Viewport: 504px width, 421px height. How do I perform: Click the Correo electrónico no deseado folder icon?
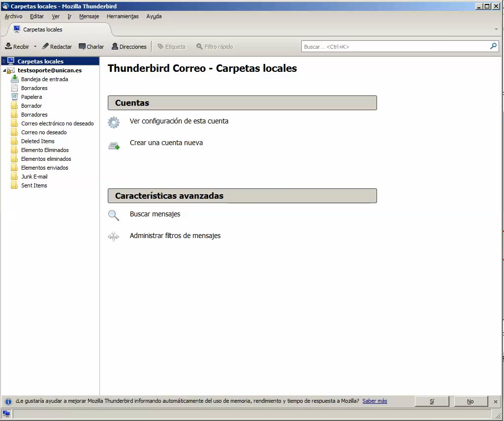coord(14,123)
